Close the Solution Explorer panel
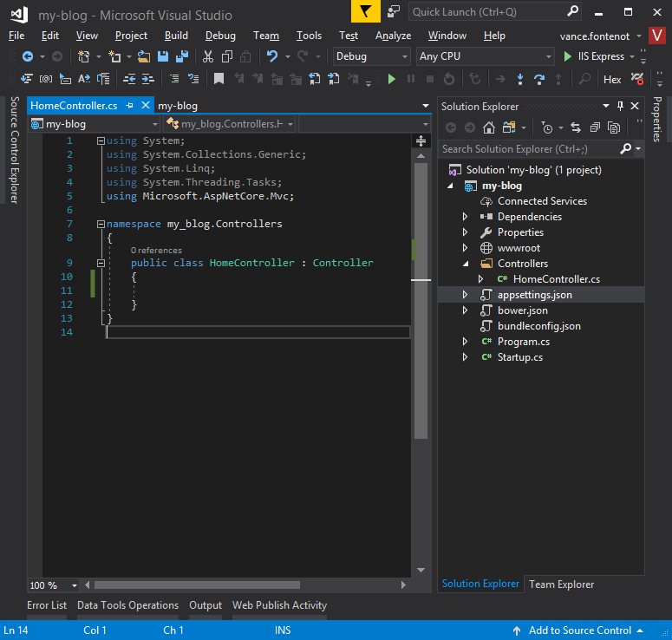This screenshot has height=640, width=672. 635,106
